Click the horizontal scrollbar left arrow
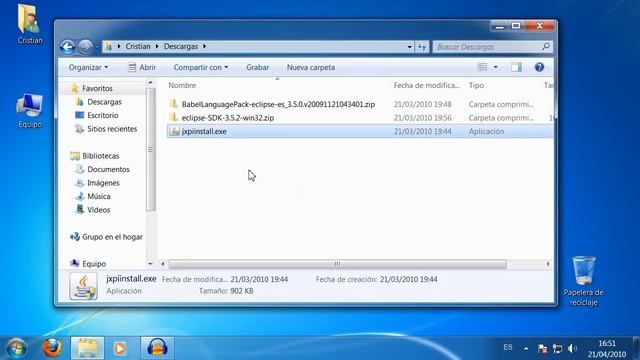Screen dimensions: 640x360 click(x=163, y=264)
